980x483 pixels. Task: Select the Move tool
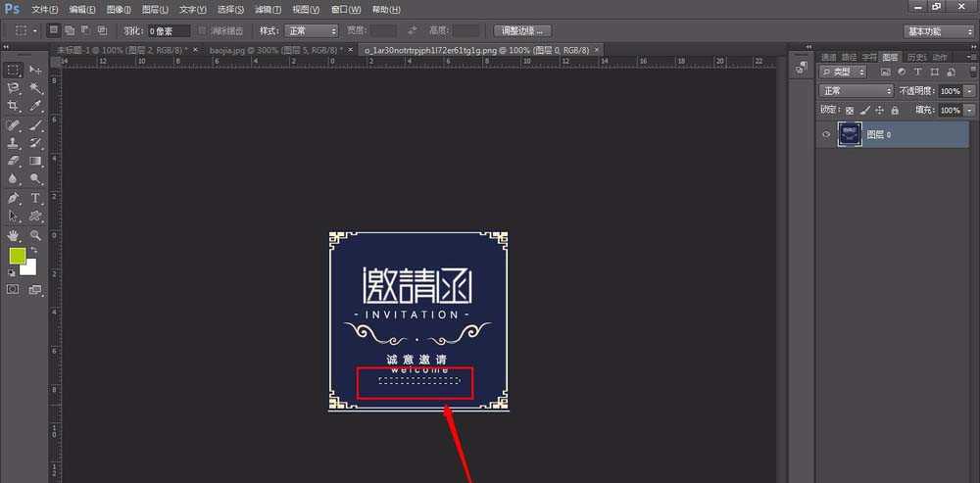click(36, 71)
